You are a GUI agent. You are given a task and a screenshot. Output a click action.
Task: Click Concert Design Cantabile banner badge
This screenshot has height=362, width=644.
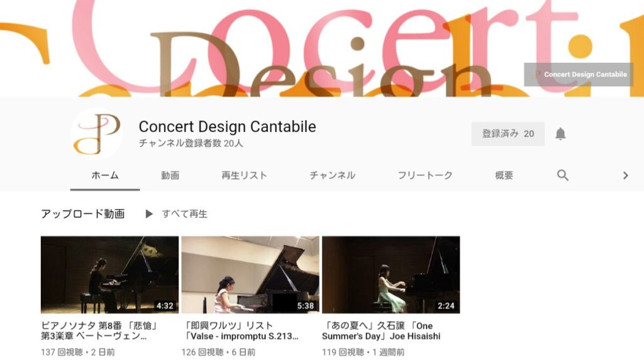point(579,74)
